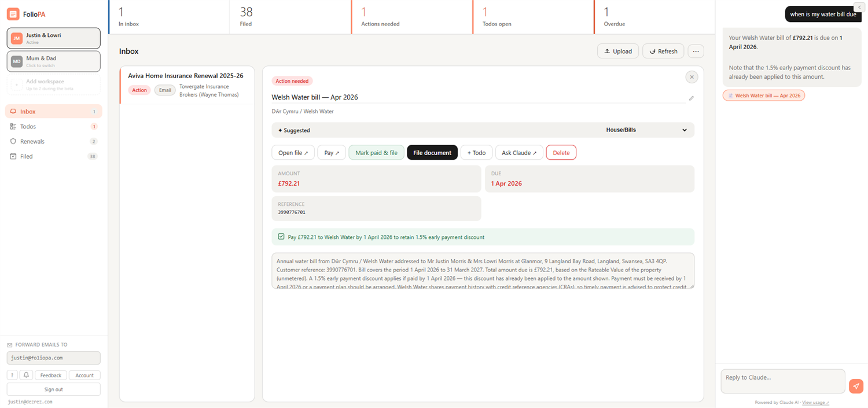Click the Action tag on Aviva item

[139, 90]
